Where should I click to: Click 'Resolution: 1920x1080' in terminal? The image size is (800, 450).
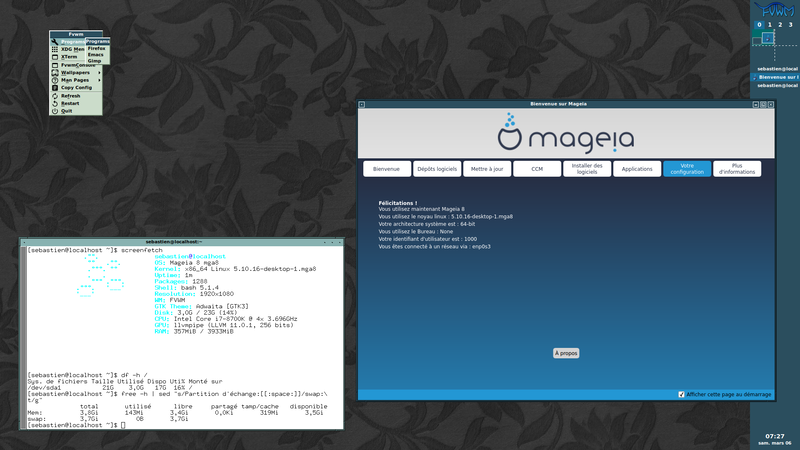[194, 294]
